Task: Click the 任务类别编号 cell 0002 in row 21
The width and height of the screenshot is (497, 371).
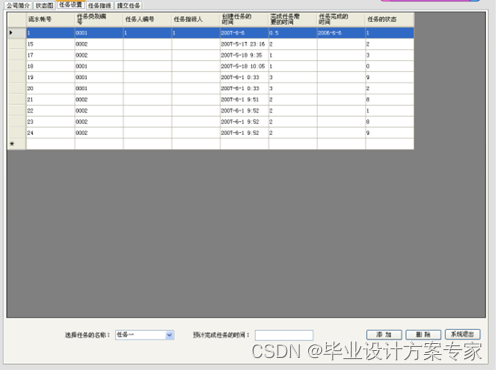Action: (99, 99)
